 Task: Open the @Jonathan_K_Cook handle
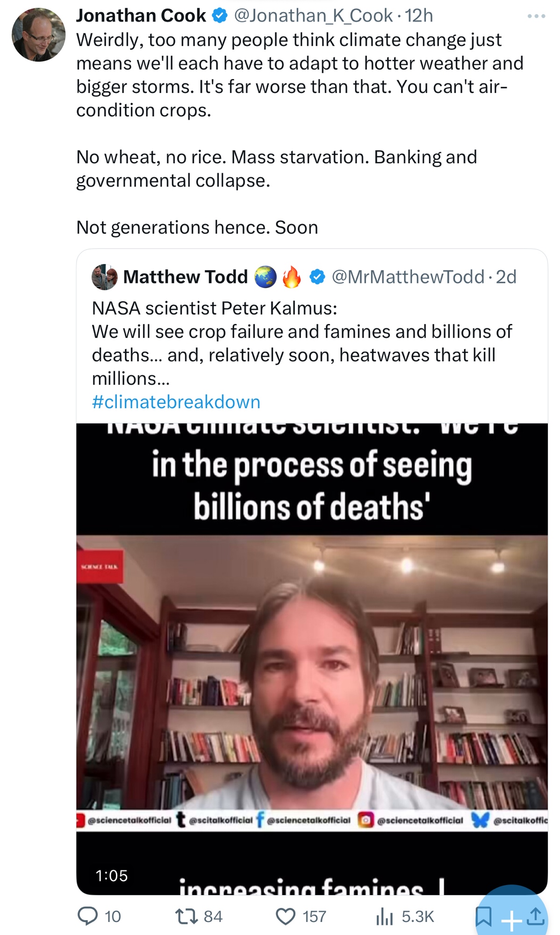tap(313, 16)
